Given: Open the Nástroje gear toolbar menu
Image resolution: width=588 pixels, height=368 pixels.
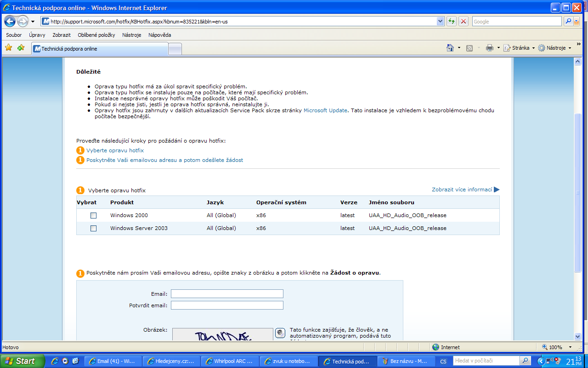Looking at the screenshot, I should pos(554,48).
